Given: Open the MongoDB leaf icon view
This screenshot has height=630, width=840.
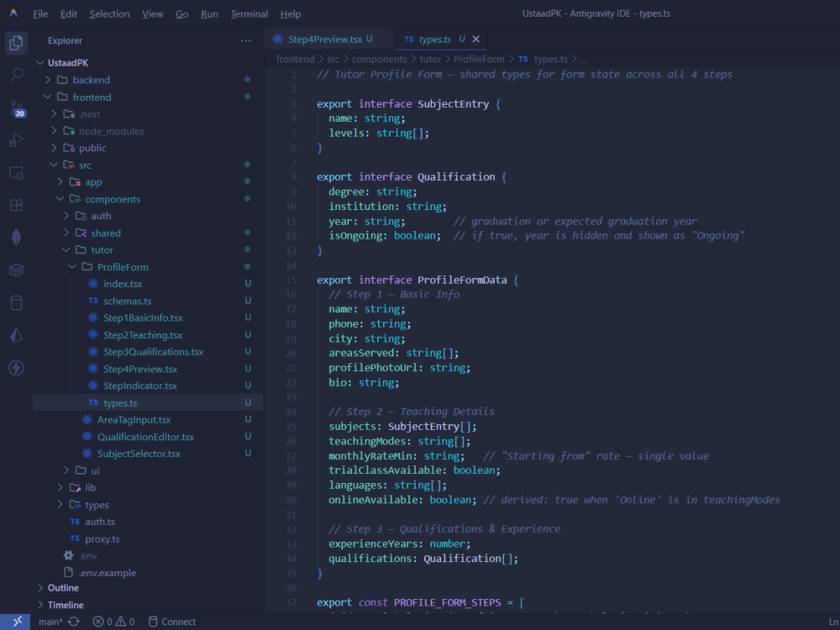Looking at the screenshot, I should (16, 238).
